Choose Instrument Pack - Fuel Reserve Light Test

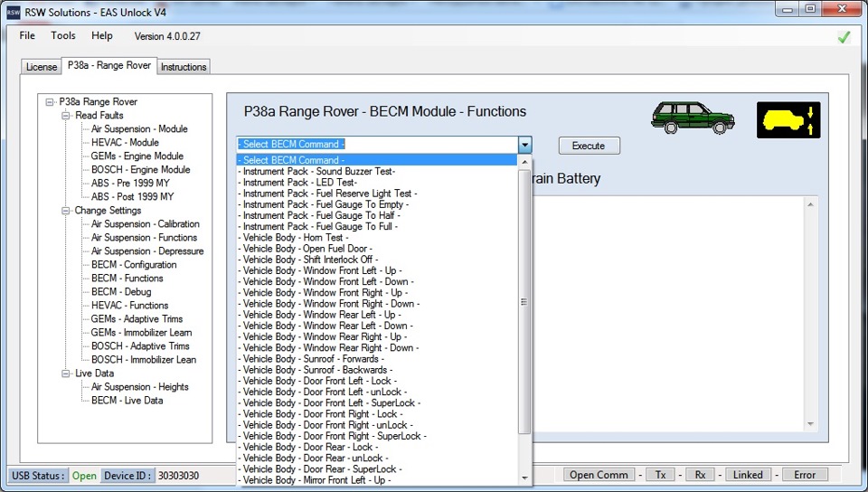[x=377, y=194]
